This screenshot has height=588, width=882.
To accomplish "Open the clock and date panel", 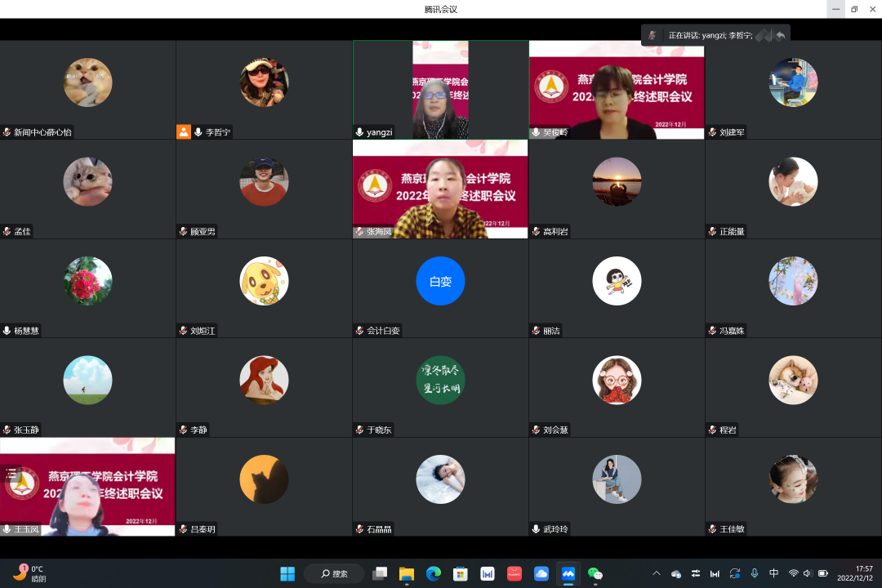I will pos(863,573).
